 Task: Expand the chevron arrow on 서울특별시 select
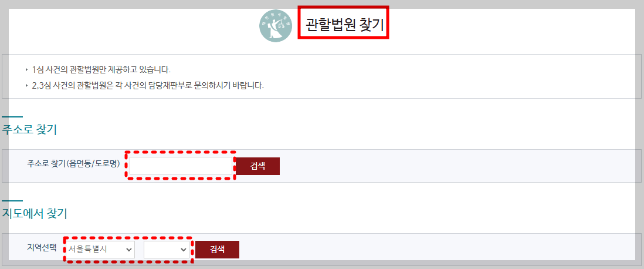[x=129, y=250]
